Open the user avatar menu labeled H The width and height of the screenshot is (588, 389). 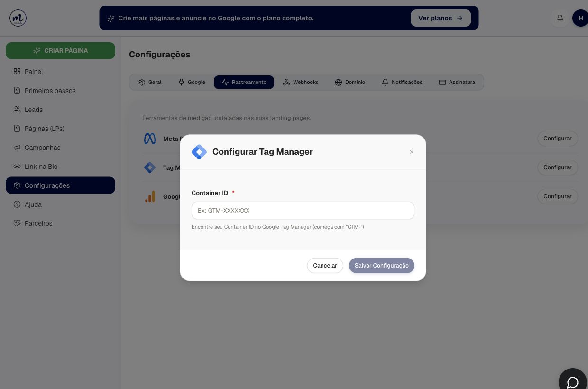pyautogui.click(x=580, y=18)
